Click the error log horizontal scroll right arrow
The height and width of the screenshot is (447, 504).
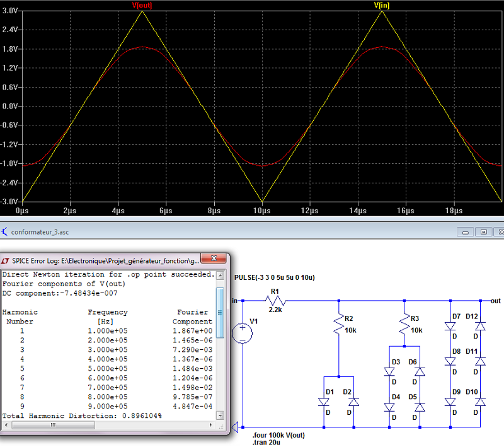coord(210,425)
